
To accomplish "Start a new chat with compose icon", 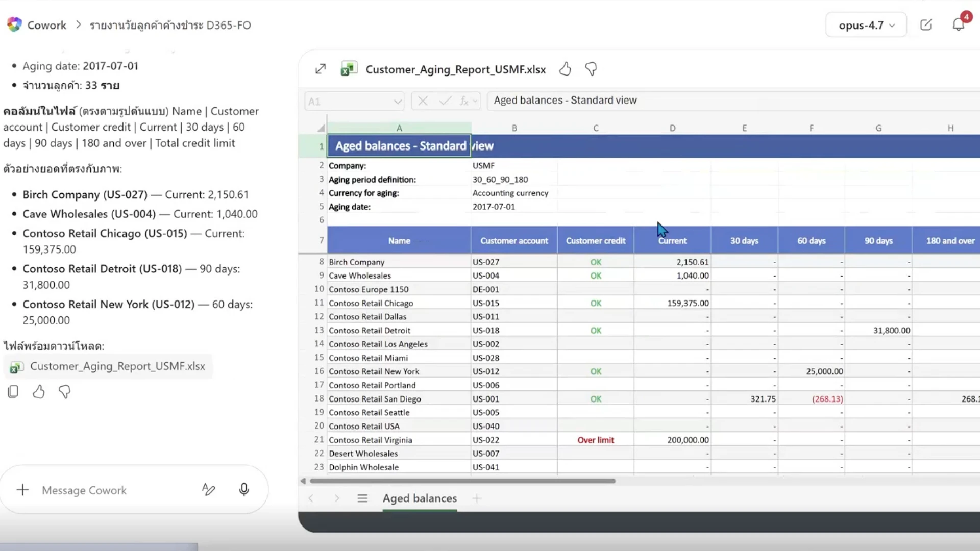I will click(926, 25).
